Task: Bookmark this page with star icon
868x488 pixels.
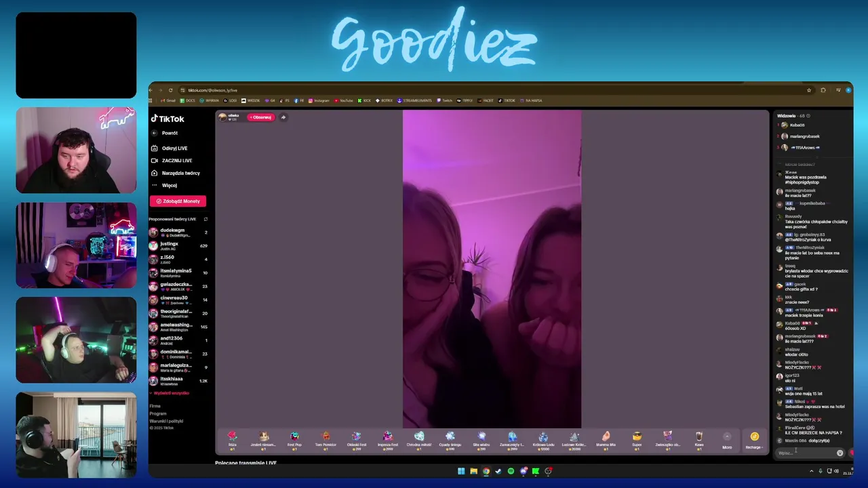Action: click(x=809, y=90)
